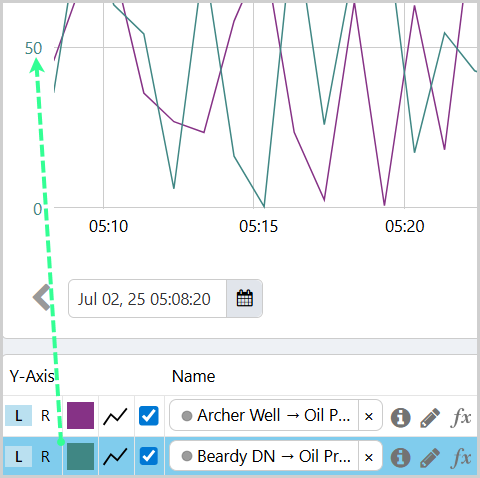Uncheck the Archer Well visibility checkbox
The width and height of the screenshot is (480, 478).
(x=149, y=416)
